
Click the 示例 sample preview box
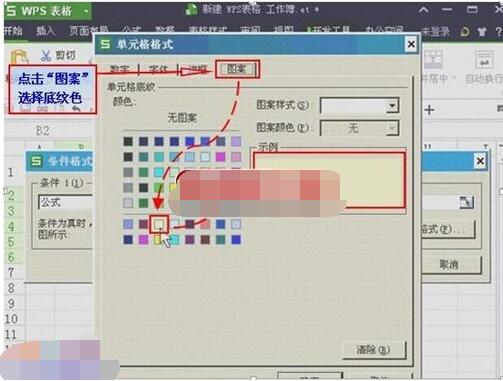329,180
